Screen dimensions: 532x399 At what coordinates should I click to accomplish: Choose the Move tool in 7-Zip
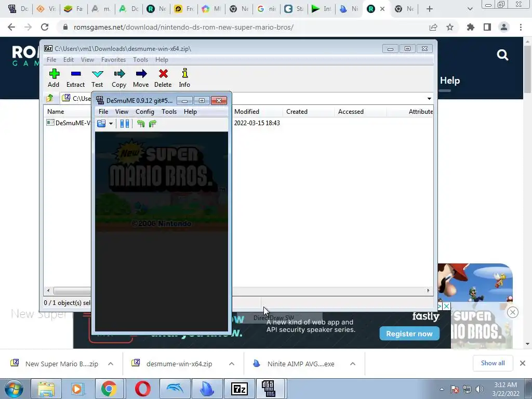click(141, 78)
